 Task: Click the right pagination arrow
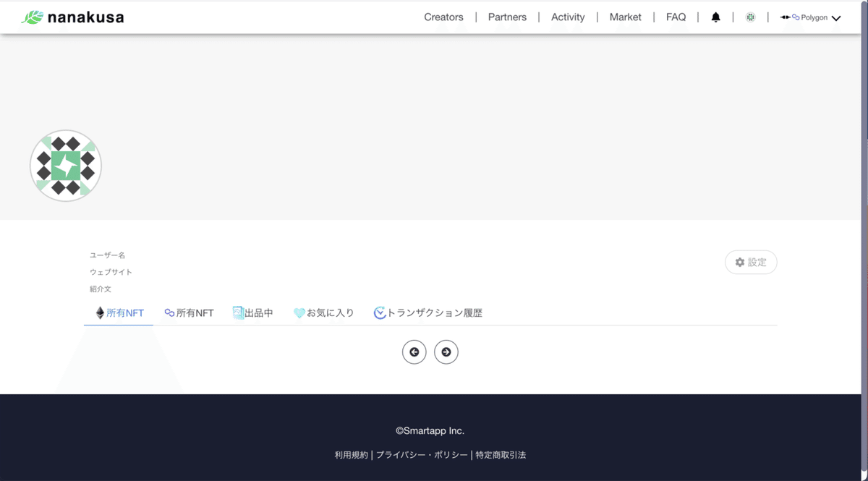[446, 352]
